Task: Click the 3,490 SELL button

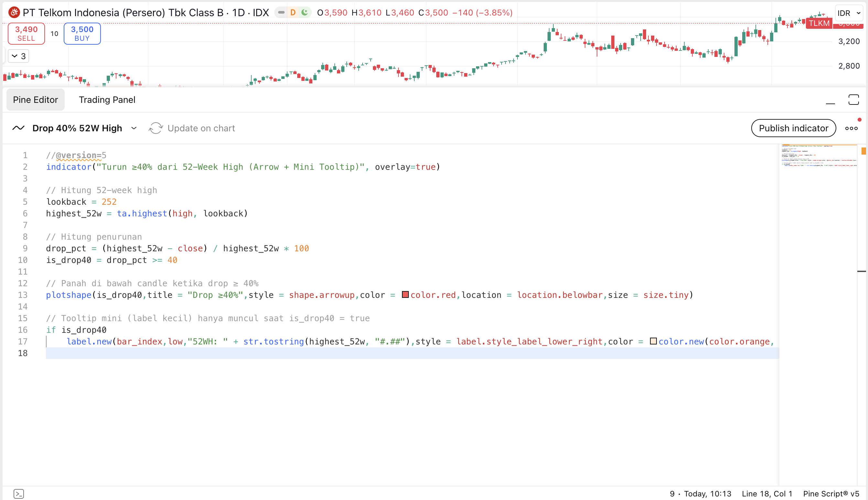Action: [27, 34]
